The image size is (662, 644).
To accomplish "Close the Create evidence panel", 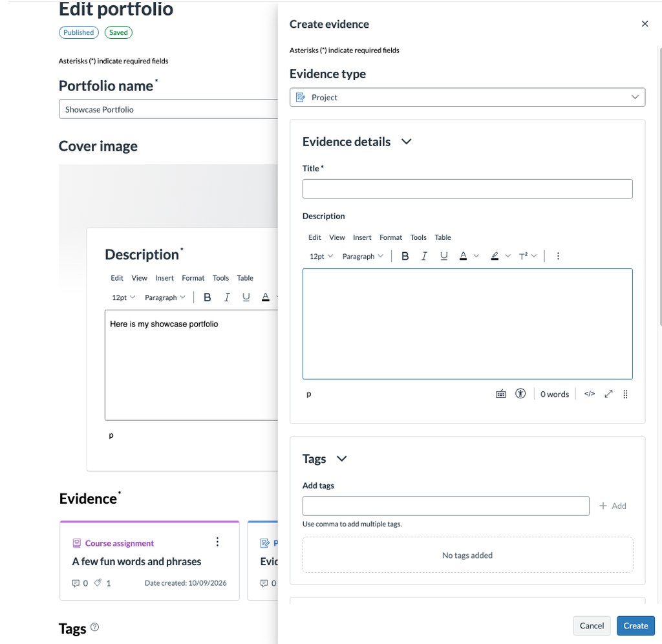I will (x=645, y=24).
